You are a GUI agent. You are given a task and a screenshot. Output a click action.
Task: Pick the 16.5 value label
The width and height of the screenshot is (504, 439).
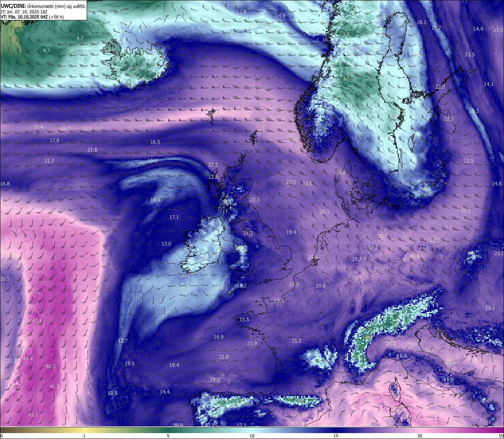click(155, 142)
